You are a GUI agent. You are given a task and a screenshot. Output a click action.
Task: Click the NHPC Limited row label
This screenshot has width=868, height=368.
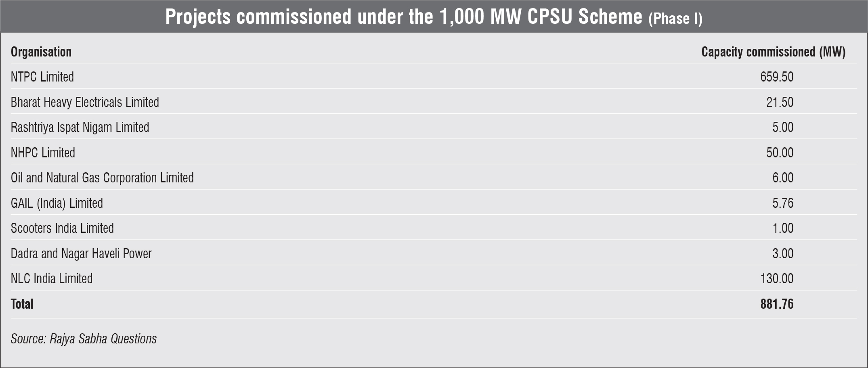tap(43, 153)
